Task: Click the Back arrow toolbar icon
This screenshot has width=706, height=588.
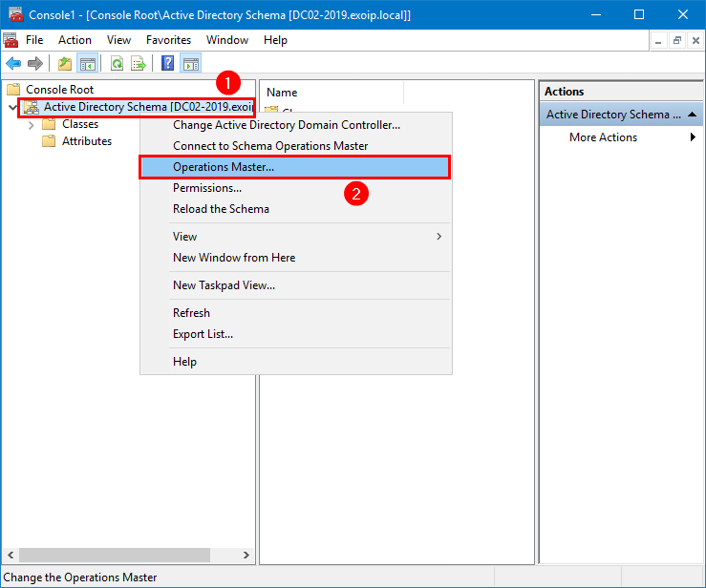Action: point(13,63)
